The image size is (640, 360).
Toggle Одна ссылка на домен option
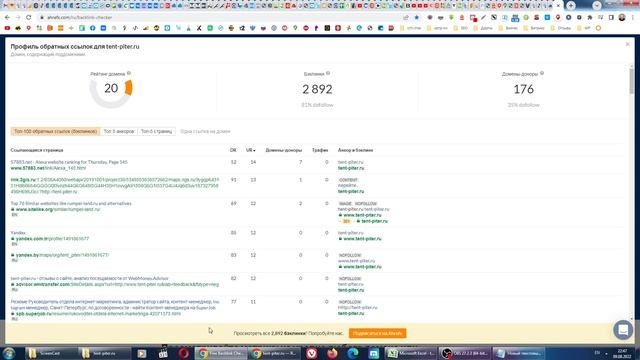click(x=205, y=131)
